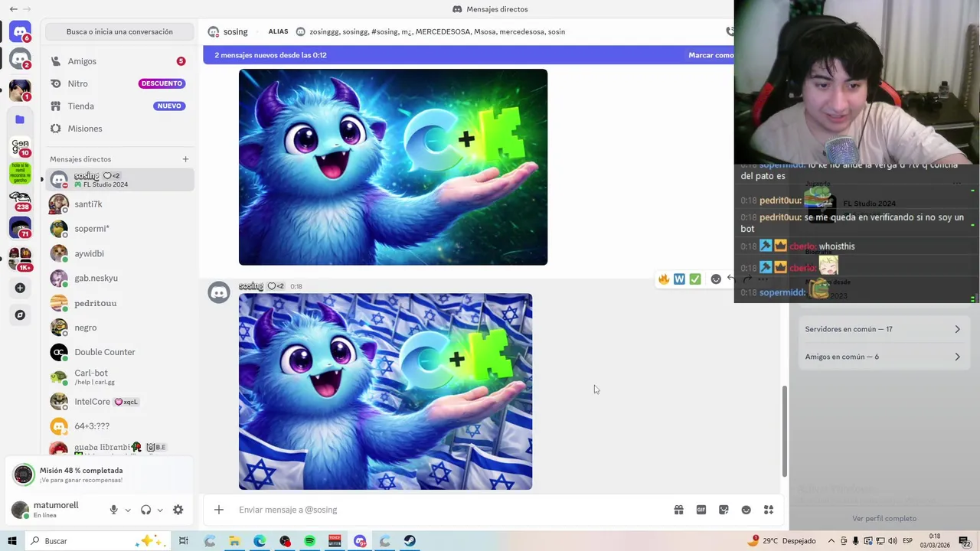980x551 pixels.
Task: Open the apps launcher icon in message bar
Action: coord(769,510)
